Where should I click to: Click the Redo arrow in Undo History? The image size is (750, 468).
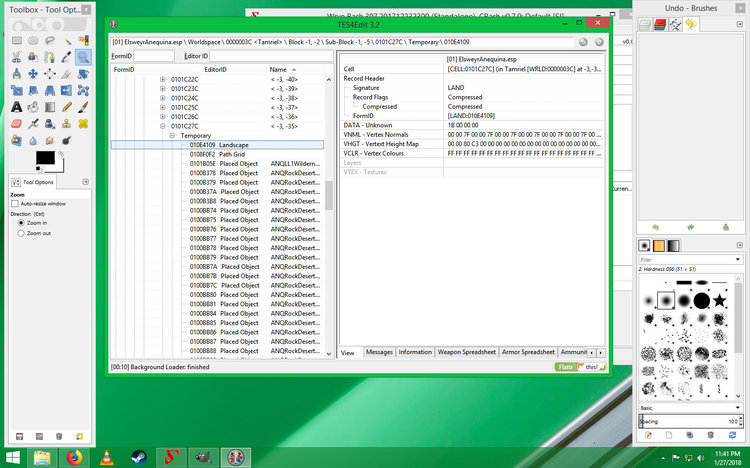691,228
